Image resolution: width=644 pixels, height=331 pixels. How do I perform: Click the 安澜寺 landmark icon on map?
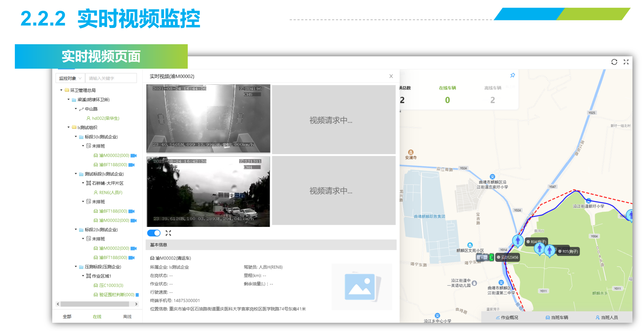[x=411, y=152]
